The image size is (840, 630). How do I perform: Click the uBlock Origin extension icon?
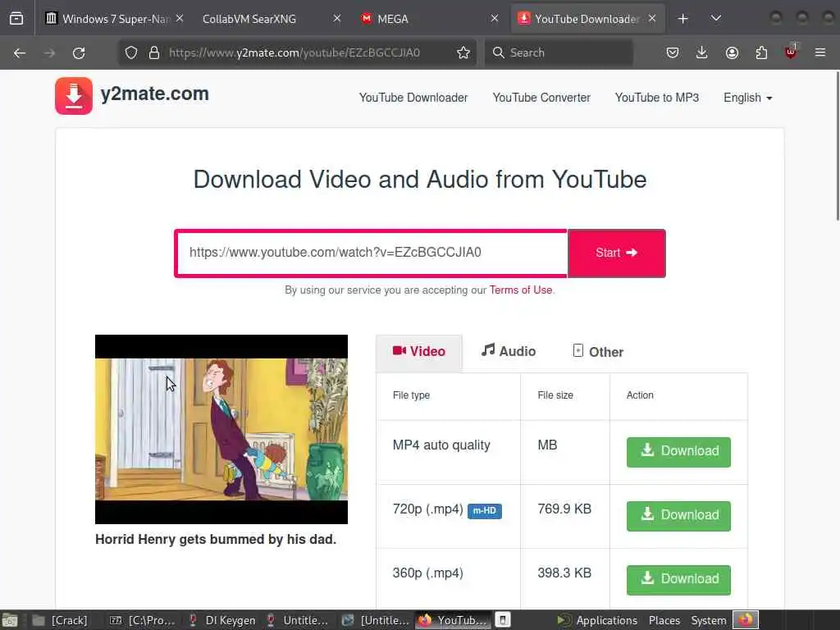tap(791, 52)
